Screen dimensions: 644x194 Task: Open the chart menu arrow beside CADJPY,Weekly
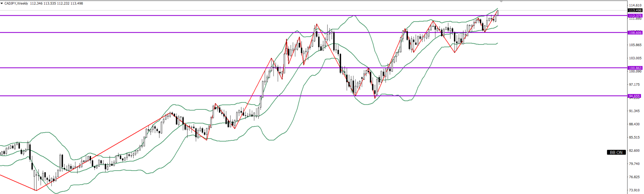[x=2, y=3]
